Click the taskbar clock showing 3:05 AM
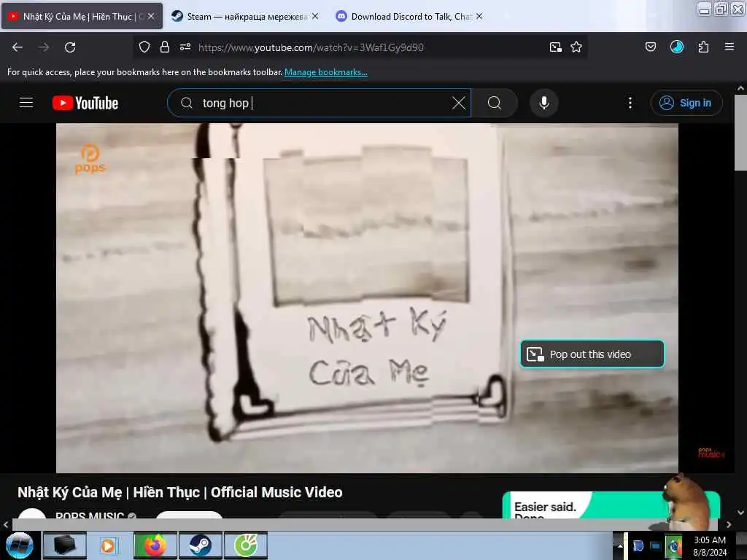The image size is (747, 560). click(709, 545)
